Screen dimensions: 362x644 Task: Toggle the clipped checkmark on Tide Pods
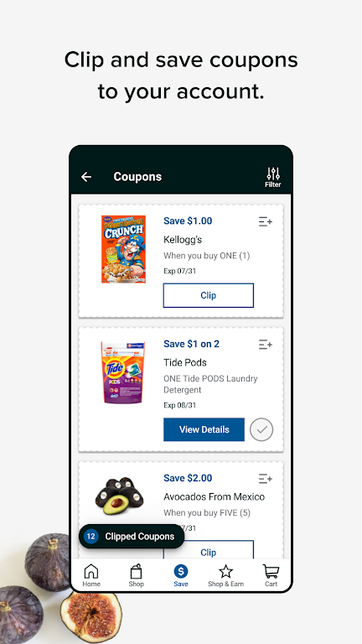tap(261, 429)
